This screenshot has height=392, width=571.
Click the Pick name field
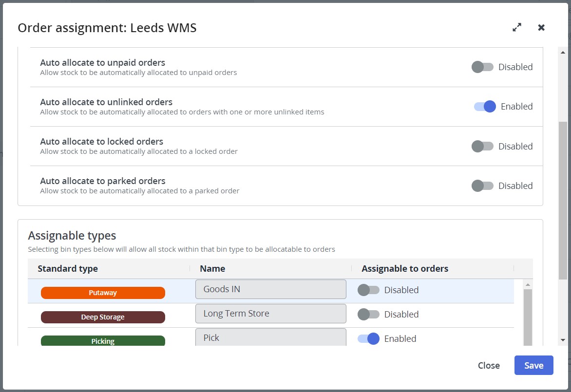pos(270,337)
